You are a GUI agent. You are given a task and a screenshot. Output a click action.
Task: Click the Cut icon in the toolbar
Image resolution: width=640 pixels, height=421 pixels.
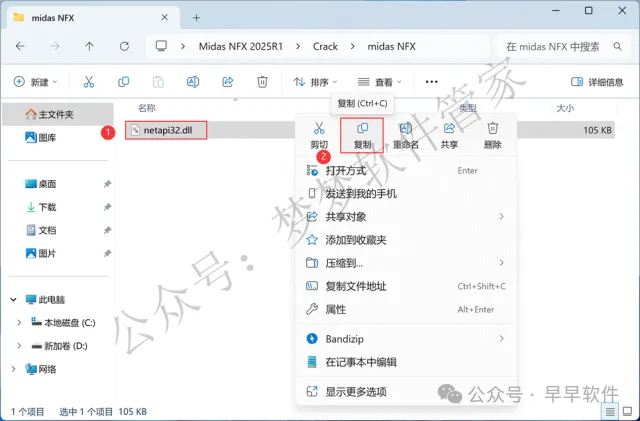click(89, 82)
